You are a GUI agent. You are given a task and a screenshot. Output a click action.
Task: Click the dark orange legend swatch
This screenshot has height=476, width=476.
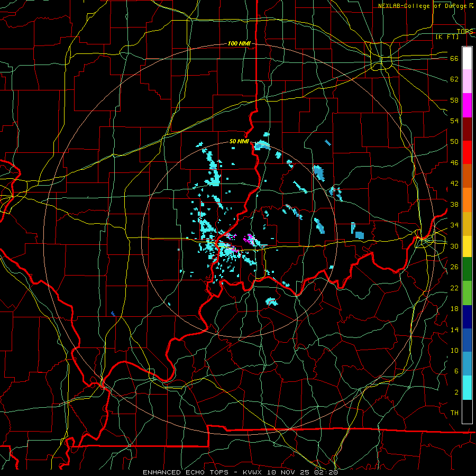click(x=467, y=176)
